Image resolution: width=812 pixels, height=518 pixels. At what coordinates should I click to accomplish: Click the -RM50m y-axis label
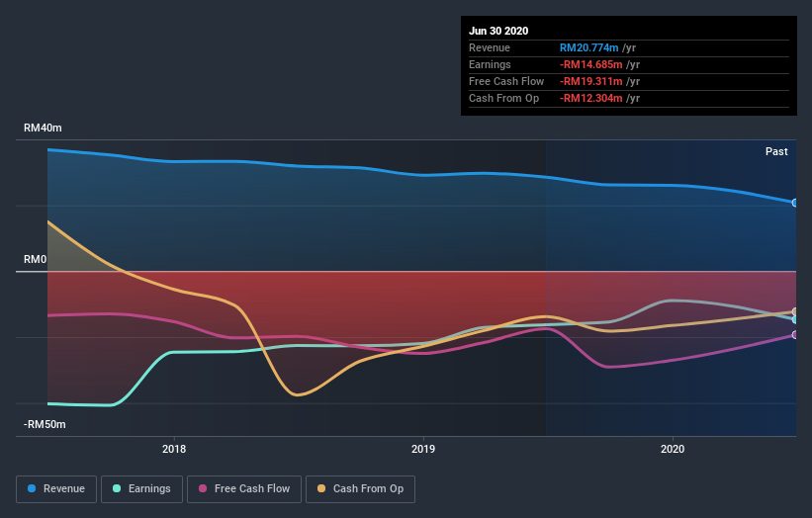[x=45, y=424]
